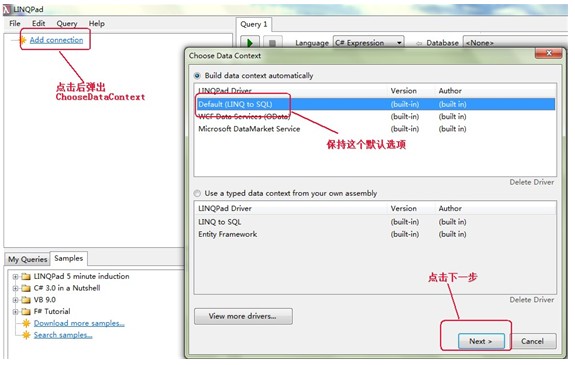This screenshot has height=365, width=575.
Task: Open the Query menu
Action: coord(67,23)
